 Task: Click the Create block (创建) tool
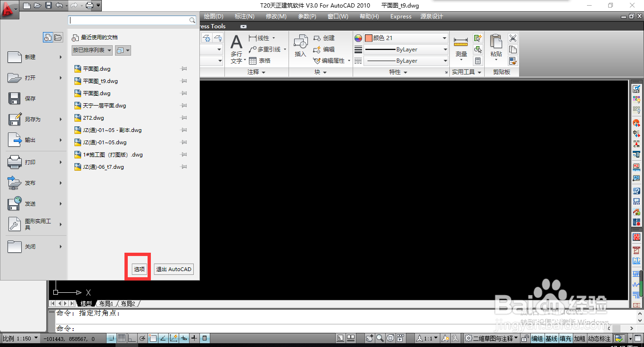pyautogui.click(x=324, y=38)
